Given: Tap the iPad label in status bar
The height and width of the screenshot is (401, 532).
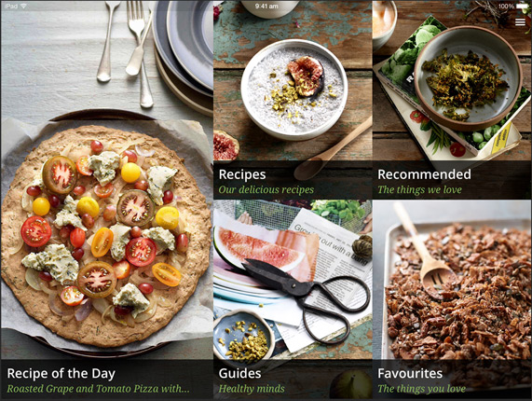Looking at the screenshot, I should 11,7.
